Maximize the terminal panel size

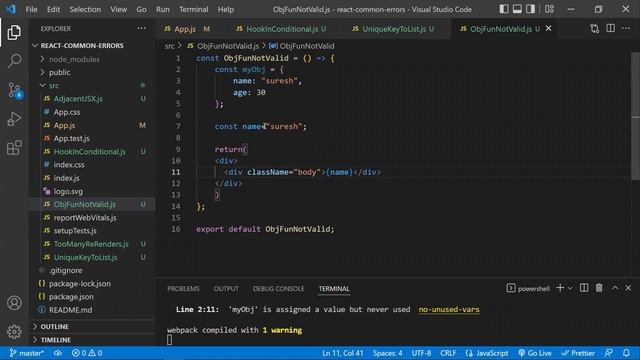click(x=615, y=288)
